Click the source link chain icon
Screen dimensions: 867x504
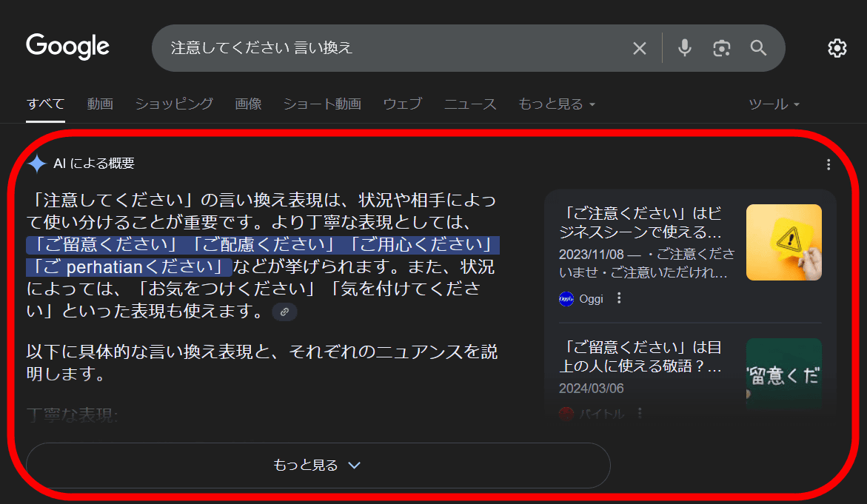click(x=284, y=312)
